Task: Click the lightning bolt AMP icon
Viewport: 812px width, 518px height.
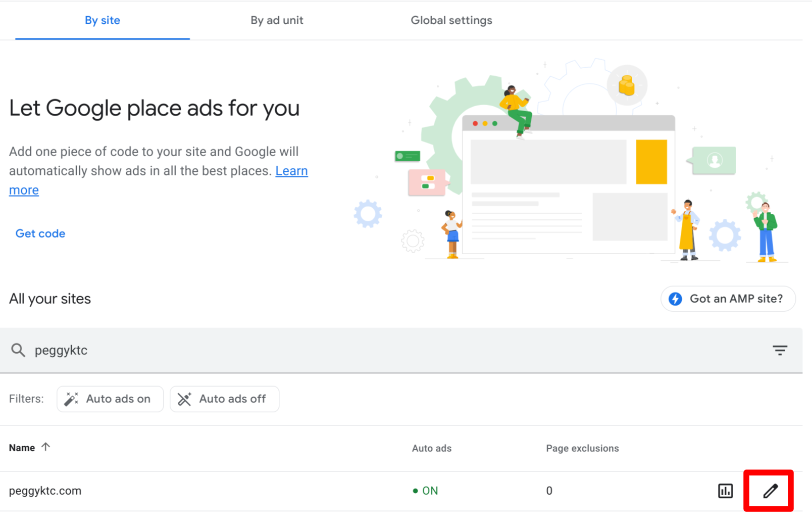Action: click(x=676, y=299)
